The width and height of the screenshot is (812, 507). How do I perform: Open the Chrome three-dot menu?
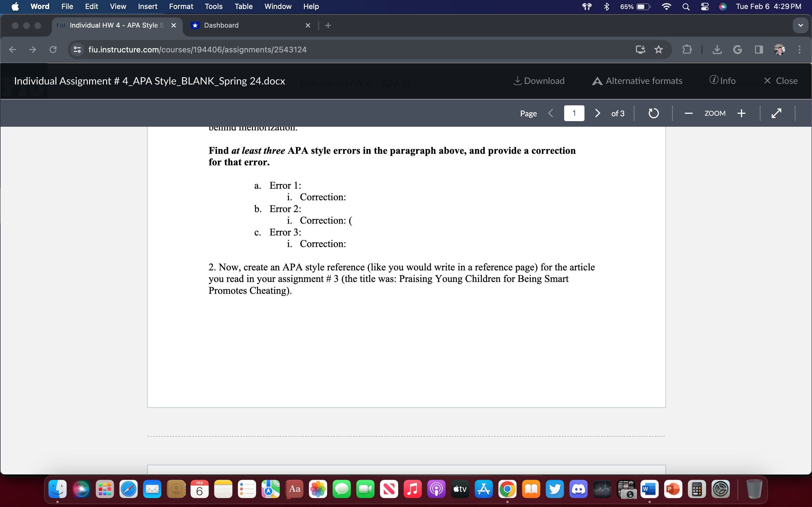click(800, 50)
